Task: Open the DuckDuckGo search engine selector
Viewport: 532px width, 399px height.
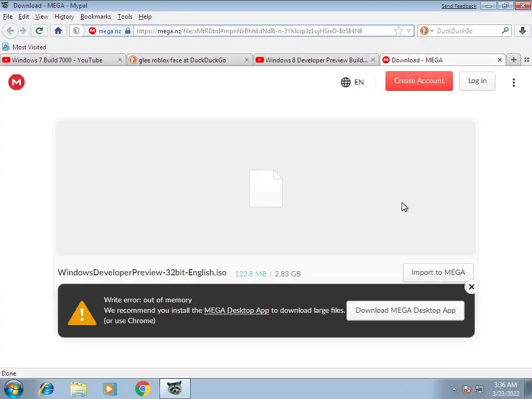Action: 427,31
